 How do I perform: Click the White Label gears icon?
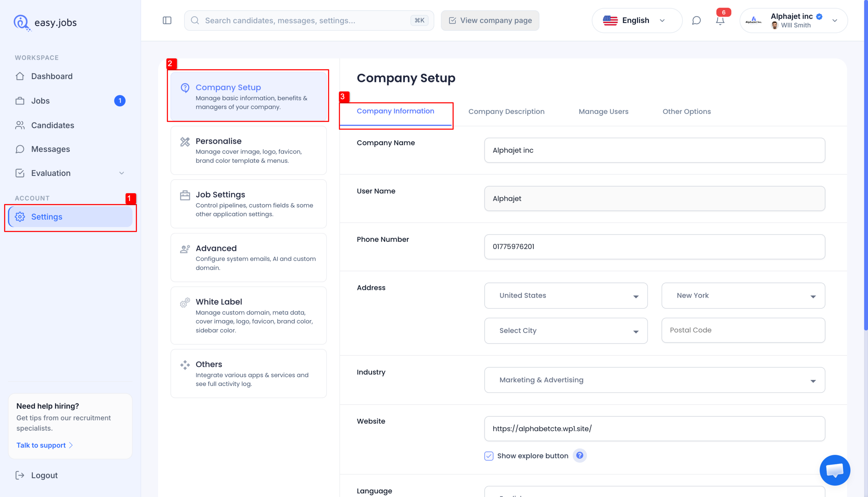[x=185, y=302]
